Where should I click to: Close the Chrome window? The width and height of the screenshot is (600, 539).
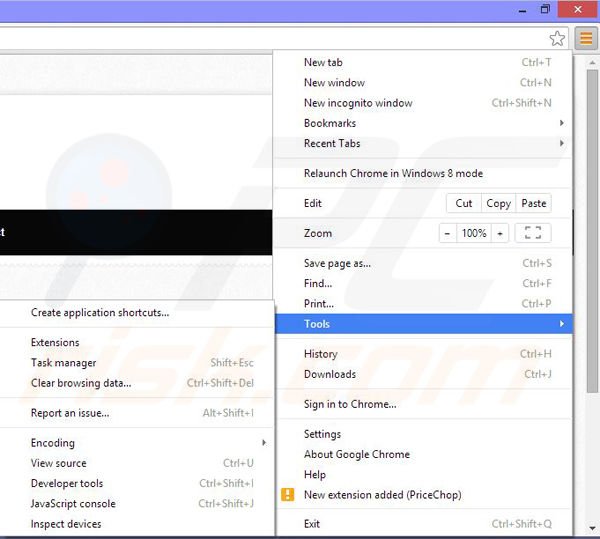(x=578, y=10)
